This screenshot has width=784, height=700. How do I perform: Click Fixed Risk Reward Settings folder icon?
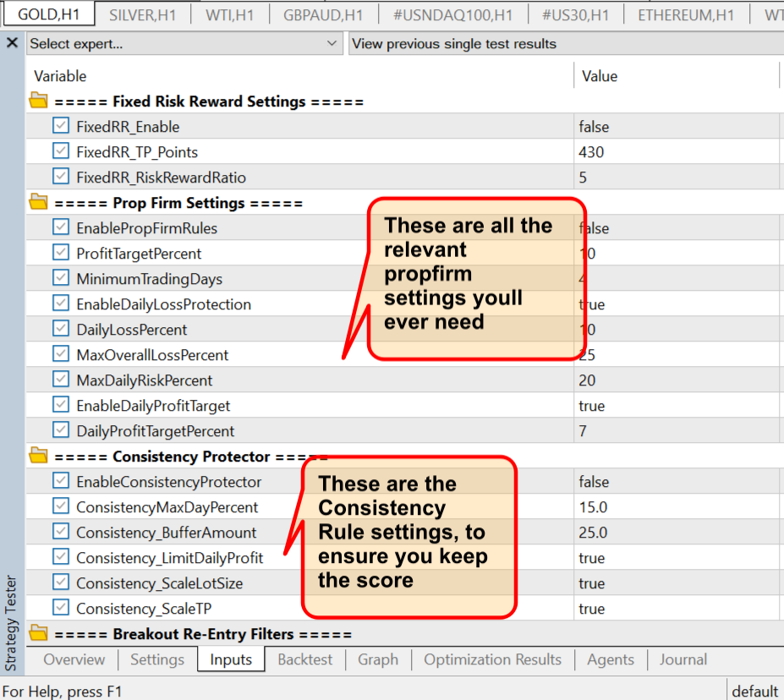[39, 101]
